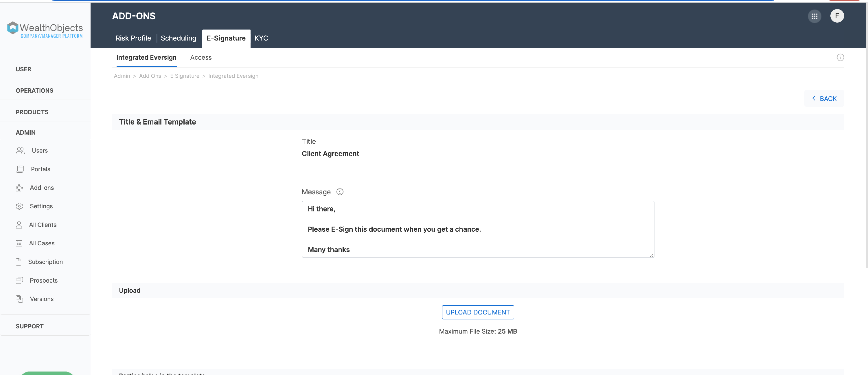Click E Signature breadcrumb link
Screen dimensions: 868x375
(185, 76)
